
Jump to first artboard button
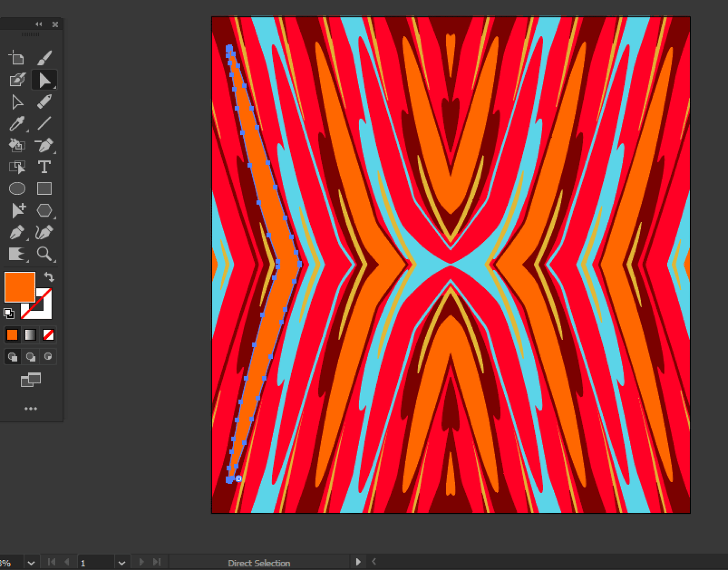tap(50, 562)
